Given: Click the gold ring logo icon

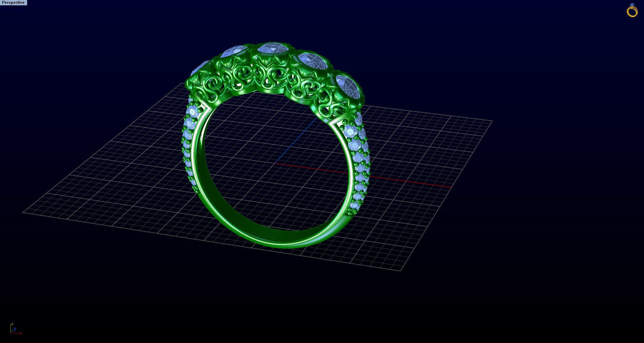Looking at the screenshot, I should point(632,10).
